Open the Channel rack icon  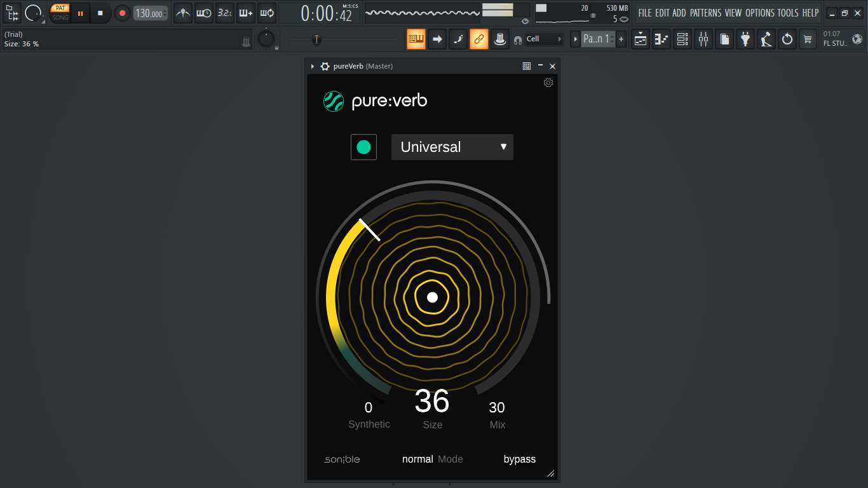point(682,39)
